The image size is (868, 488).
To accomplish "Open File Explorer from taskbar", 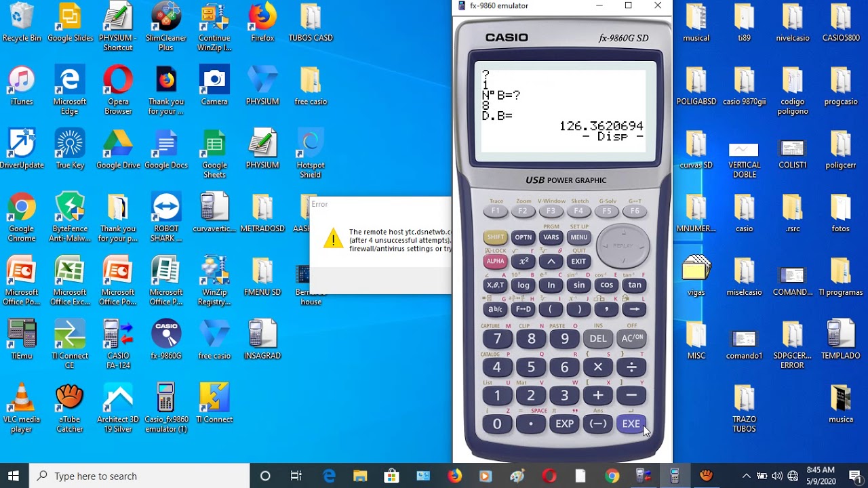I will (x=360, y=476).
